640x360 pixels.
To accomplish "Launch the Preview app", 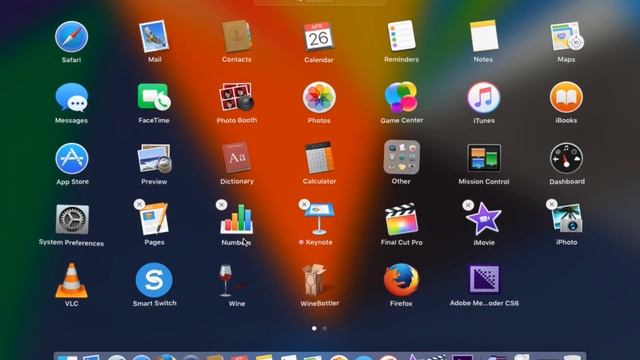I will 154,159.
